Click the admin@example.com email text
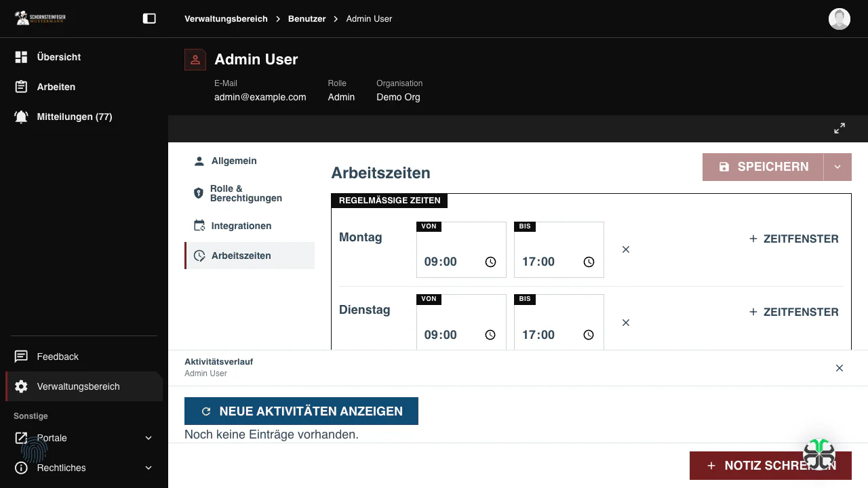 [260, 97]
